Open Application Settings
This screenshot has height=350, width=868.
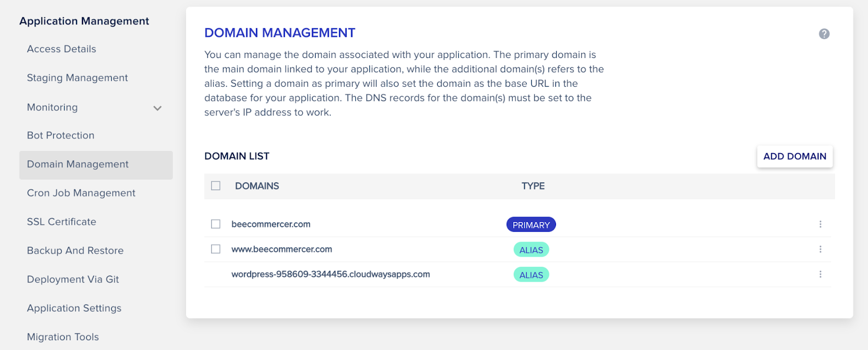tap(74, 308)
